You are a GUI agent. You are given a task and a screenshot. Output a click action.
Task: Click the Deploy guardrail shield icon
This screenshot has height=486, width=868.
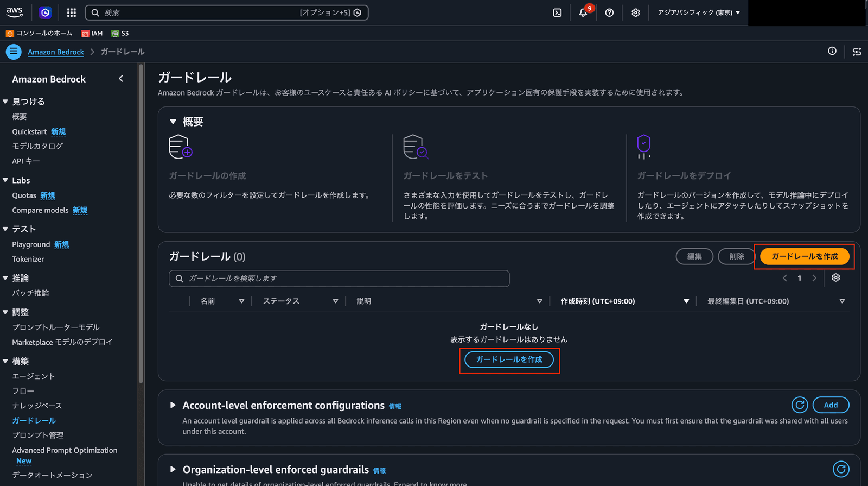tap(643, 147)
